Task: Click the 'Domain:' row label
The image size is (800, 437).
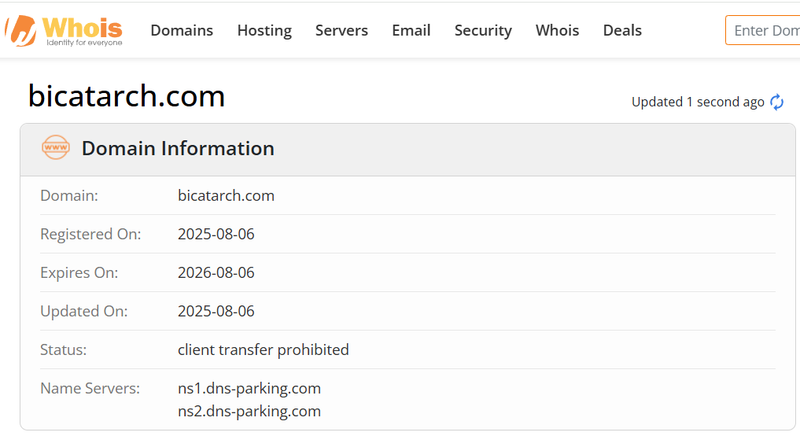Action: (69, 195)
